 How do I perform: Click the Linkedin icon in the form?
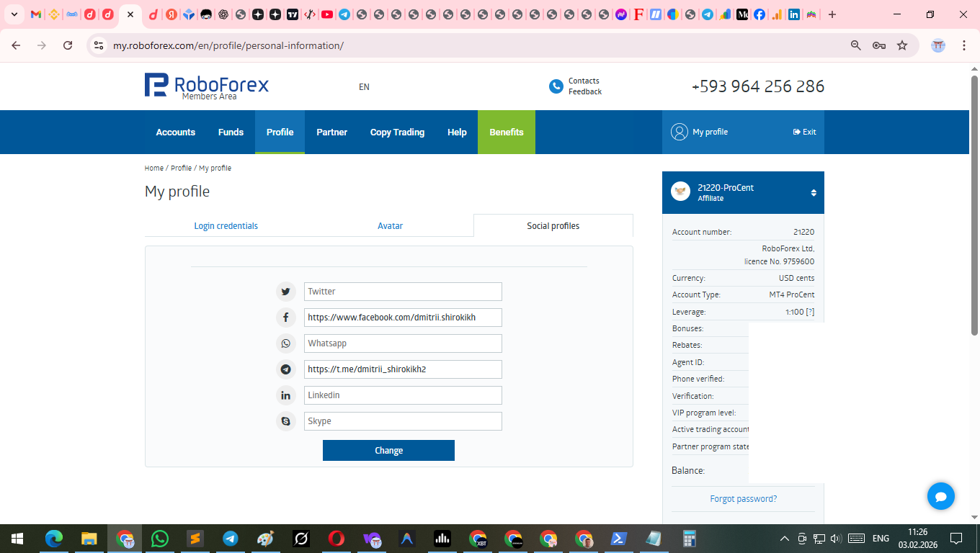pyautogui.click(x=286, y=395)
